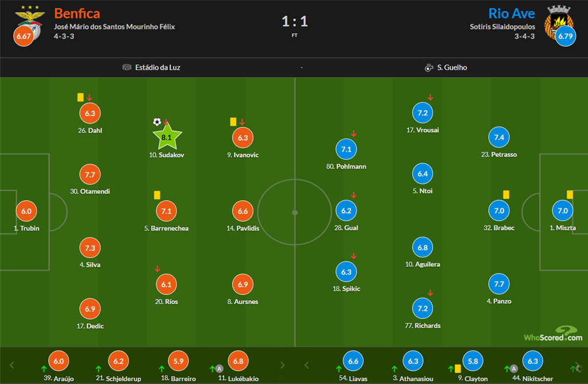
Task: Click the yellow card icon above Dahl
Action: tap(80, 98)
